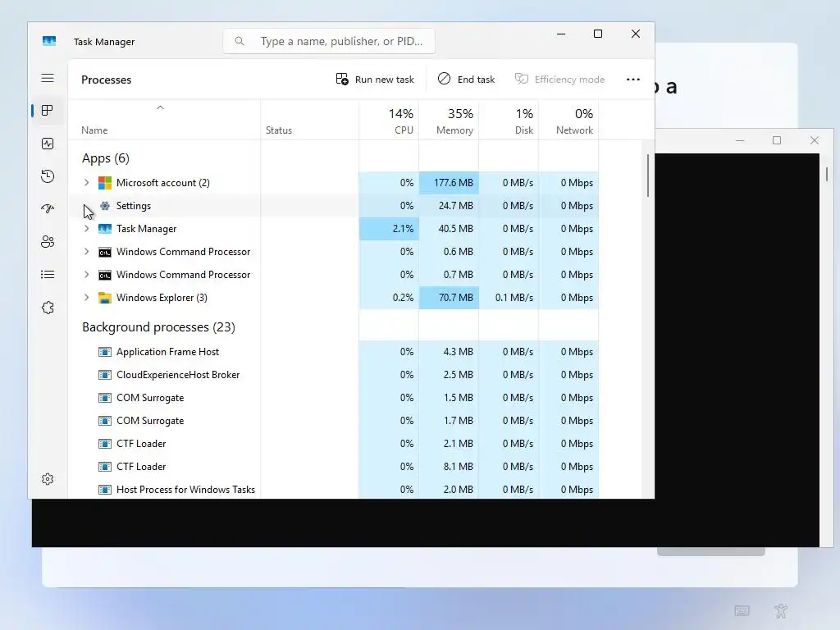Click the 8.1 MB memory cell
This screenshot has height=630, width=840.
pyautogui.click(x=449, y=467)
